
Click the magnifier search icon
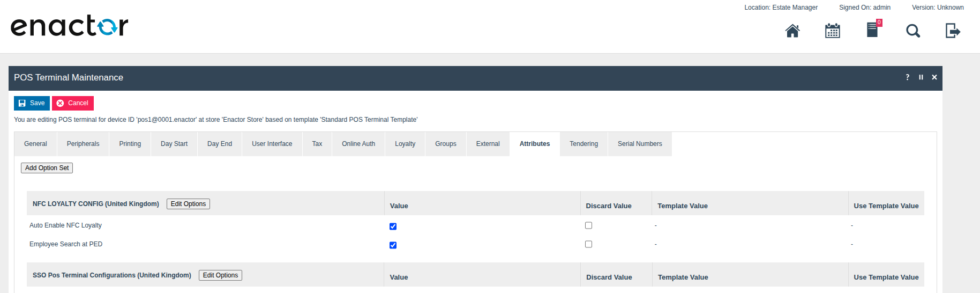pyautogui.click(x=913, y=31)
